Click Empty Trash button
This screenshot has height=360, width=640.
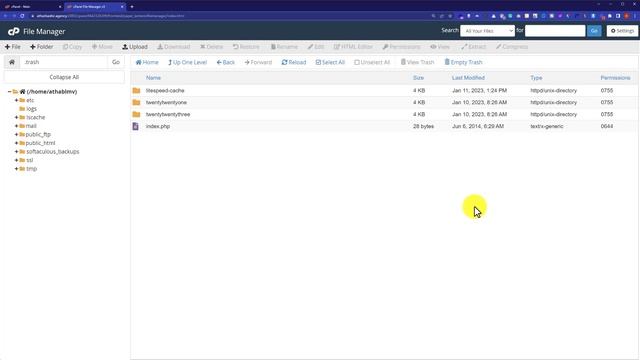(x=463, y=62)
